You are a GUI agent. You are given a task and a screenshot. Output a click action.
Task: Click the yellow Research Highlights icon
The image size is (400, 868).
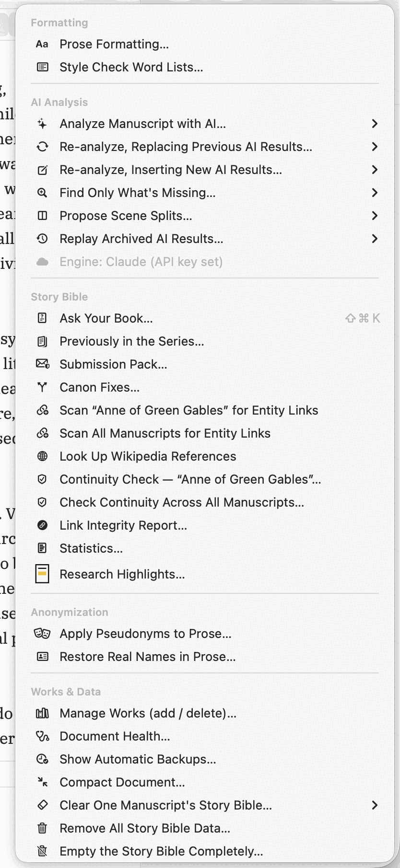point(42,574)
